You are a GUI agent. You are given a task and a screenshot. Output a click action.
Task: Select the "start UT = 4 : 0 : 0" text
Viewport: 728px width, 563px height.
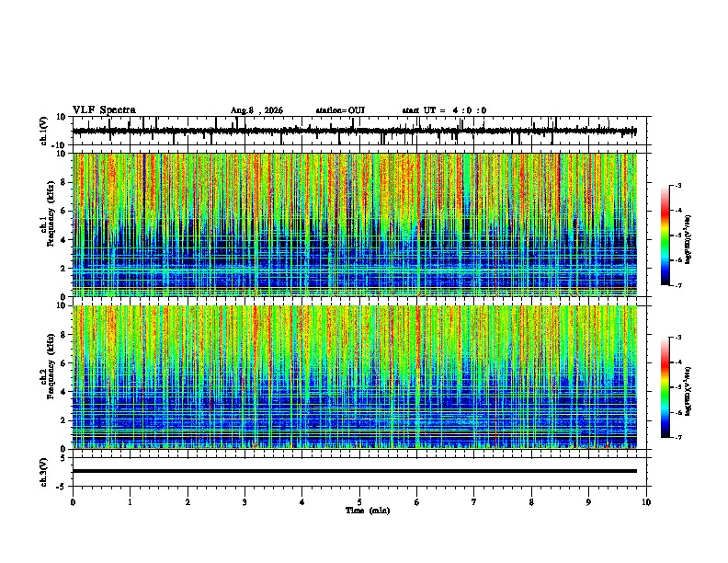click(x=444, y=110)
